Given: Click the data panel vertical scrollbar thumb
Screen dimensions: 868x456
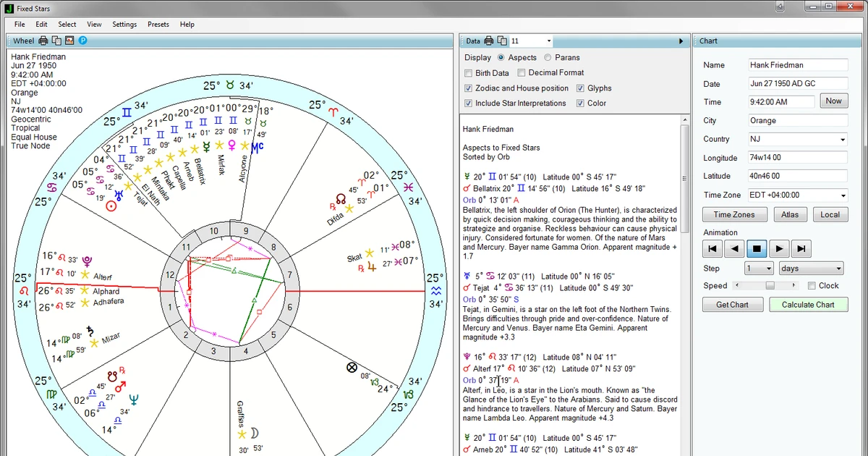Looking at the screenshot, I should (x=684, y=177).
